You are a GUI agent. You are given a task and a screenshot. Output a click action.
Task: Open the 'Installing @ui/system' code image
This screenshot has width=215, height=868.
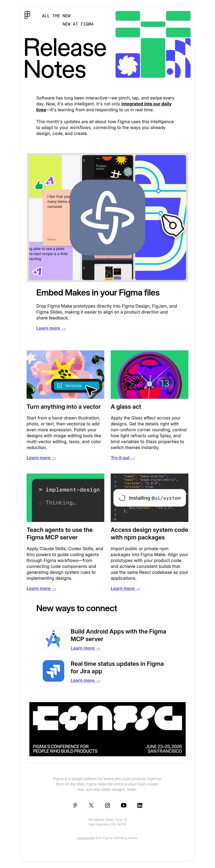click(150, 498)
